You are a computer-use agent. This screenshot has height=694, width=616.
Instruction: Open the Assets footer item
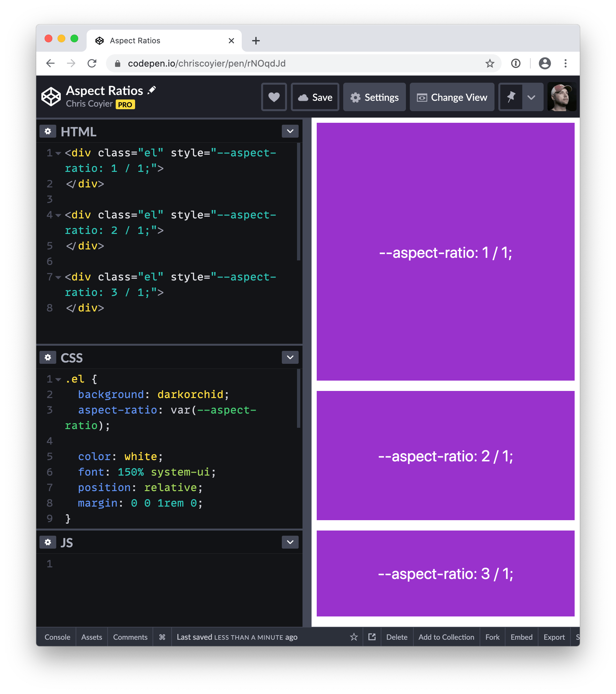(92, 637)
